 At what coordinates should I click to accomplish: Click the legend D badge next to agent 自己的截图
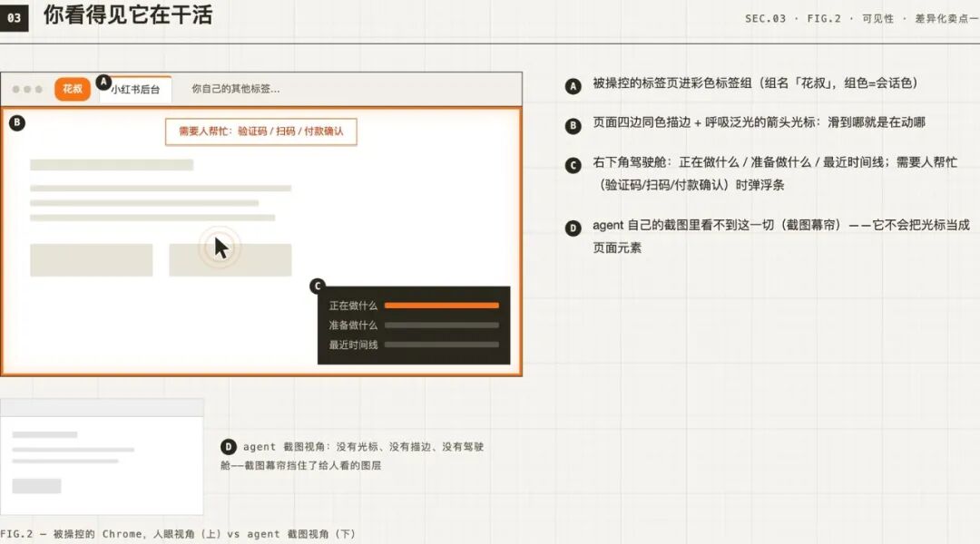click(573, 228)
